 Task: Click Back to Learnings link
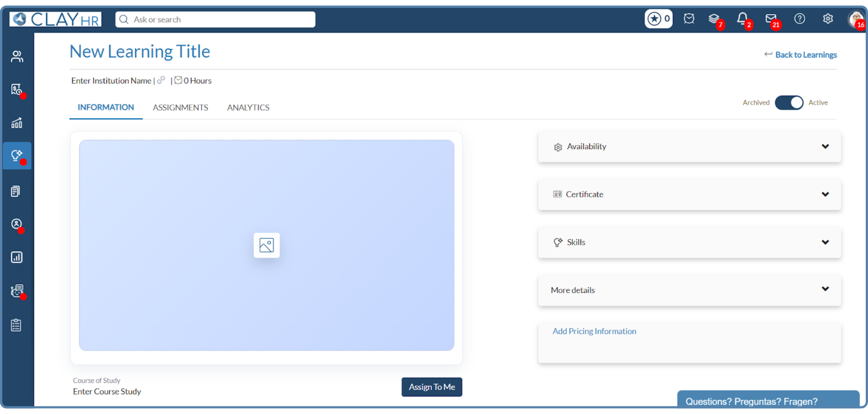coord(806,55)
